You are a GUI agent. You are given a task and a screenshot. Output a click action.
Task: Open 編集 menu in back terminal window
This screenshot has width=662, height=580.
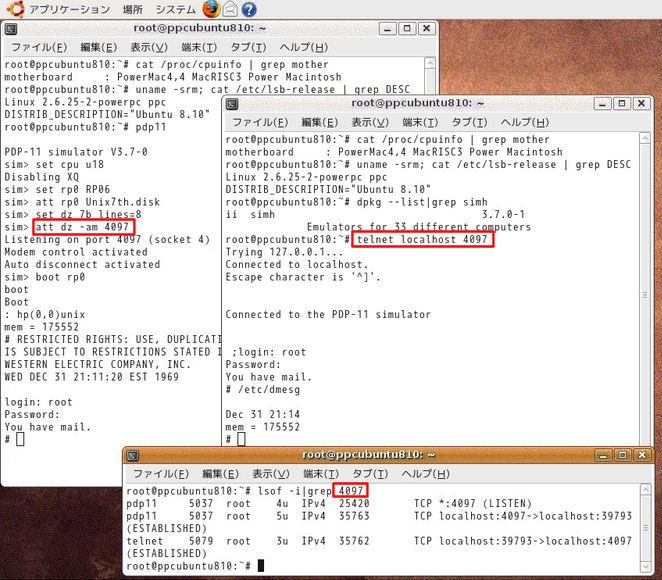(98, 47)
